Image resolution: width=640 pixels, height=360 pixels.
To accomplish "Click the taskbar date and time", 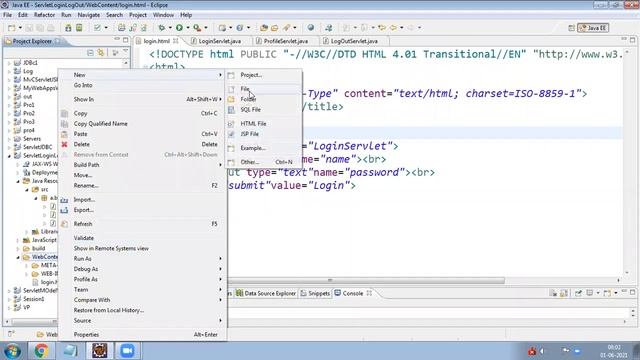I will tap(613, 351).
